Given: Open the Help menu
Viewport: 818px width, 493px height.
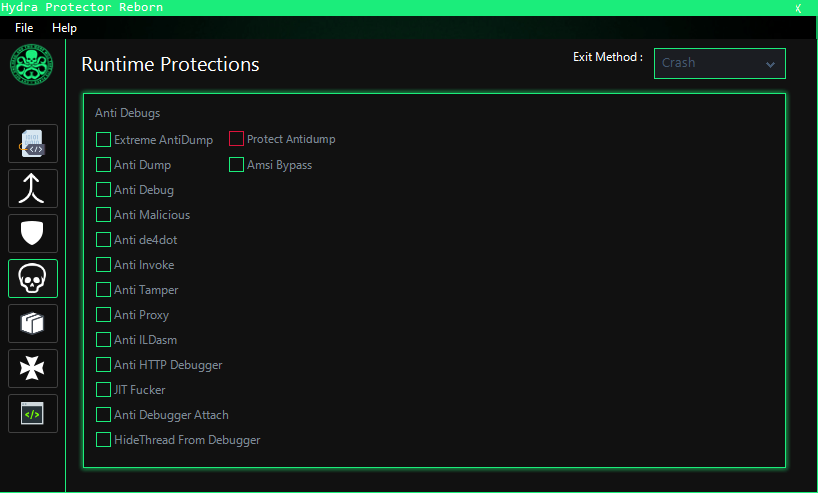Looking at the screenshot, I should 64,28.
